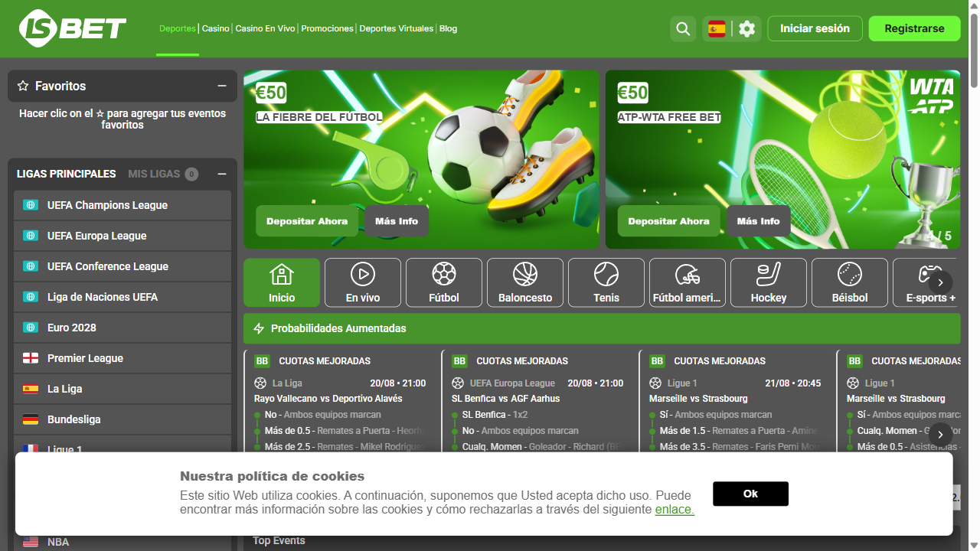Click La Liga Spain flag icon
980x551 pixels.
[x=31, y=389]
